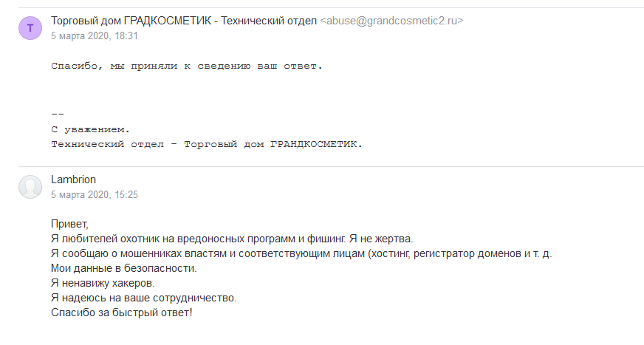This screenshot has height=345, width=644.
Task: Click the greeting Привет, in Lambrion's message
Action: (x=70, y=224)
